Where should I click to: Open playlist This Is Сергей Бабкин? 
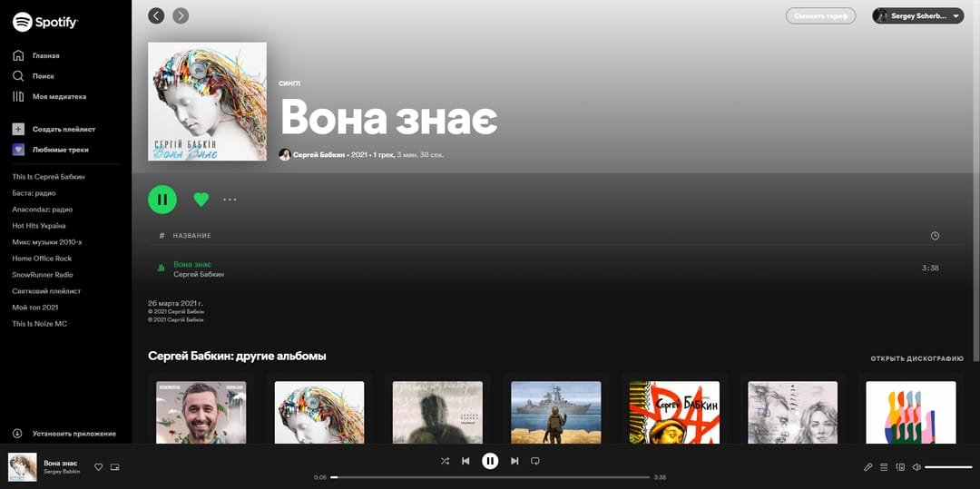pos(49,177)
